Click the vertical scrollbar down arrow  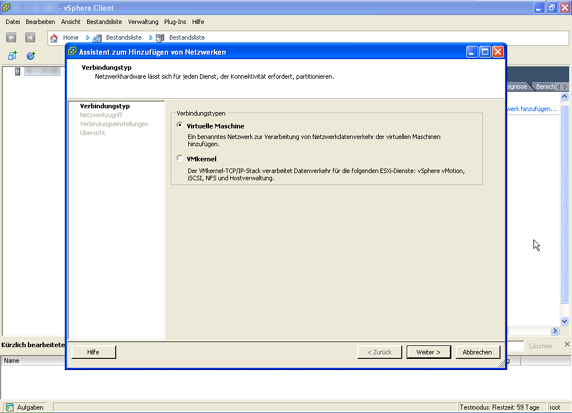(x=564, y=321)
